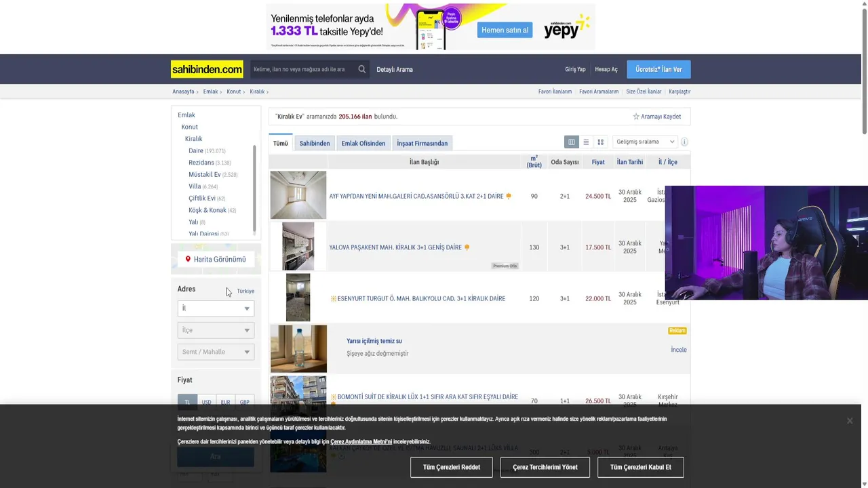
Task: Select the Sahibinden tab
Action: pyautogui.click(x=315, y=143)
